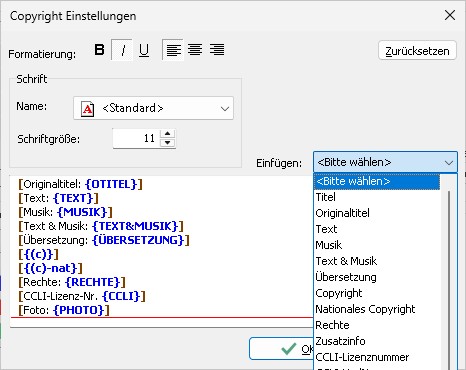Align text left
Viewport: 466px width, 370px height.
[173, 50]
